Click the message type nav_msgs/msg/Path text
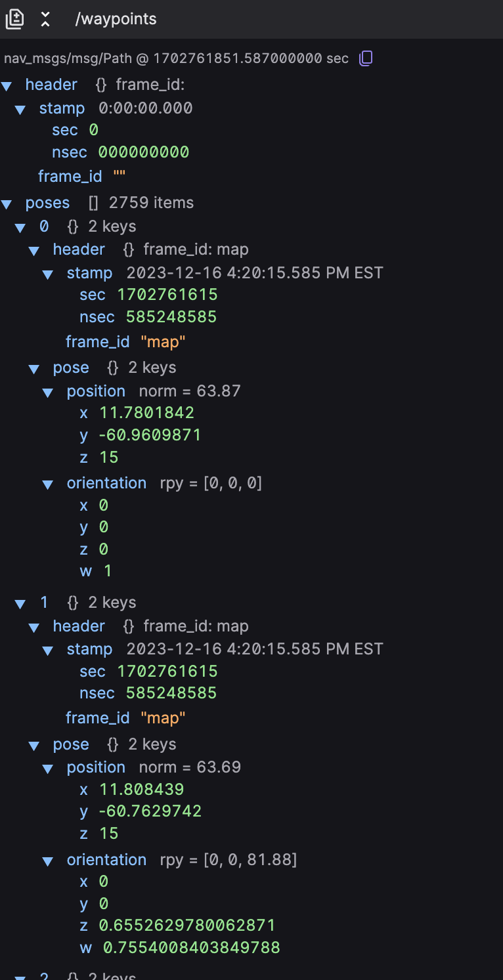 [x=68, y=58]
